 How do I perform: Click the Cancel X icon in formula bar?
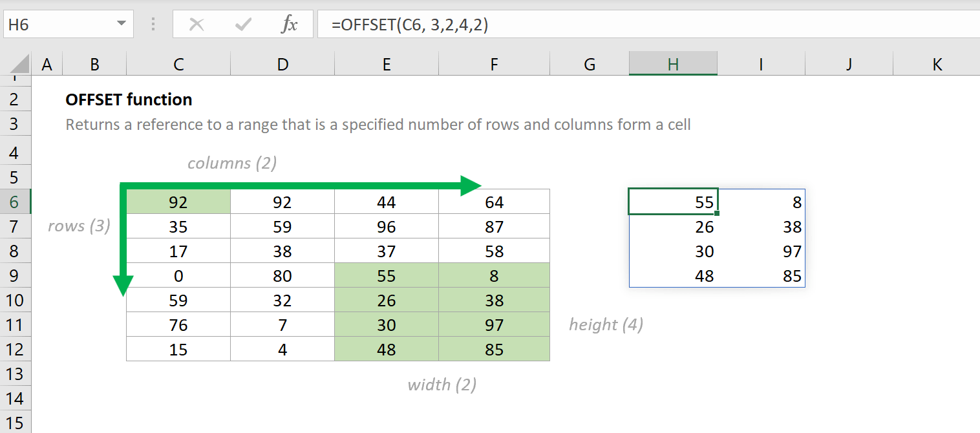[197, 25]
